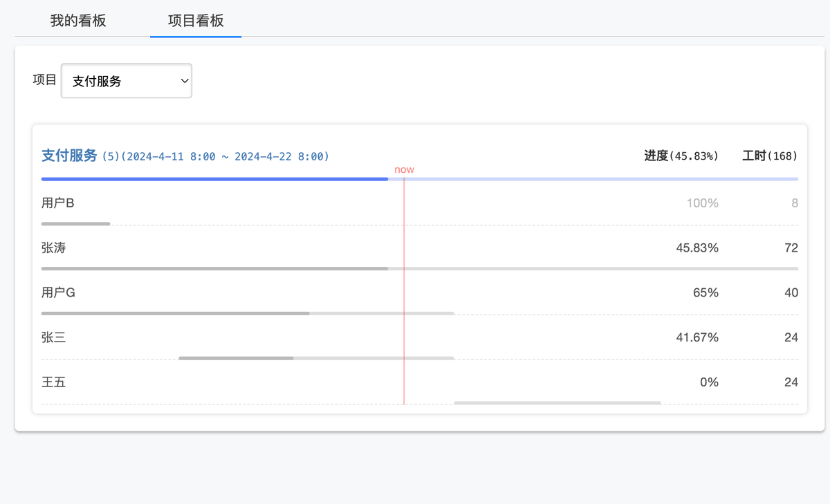Click 张三 41.67% progress value
This screenshot has width=830, height=504.
click(697, 337)
